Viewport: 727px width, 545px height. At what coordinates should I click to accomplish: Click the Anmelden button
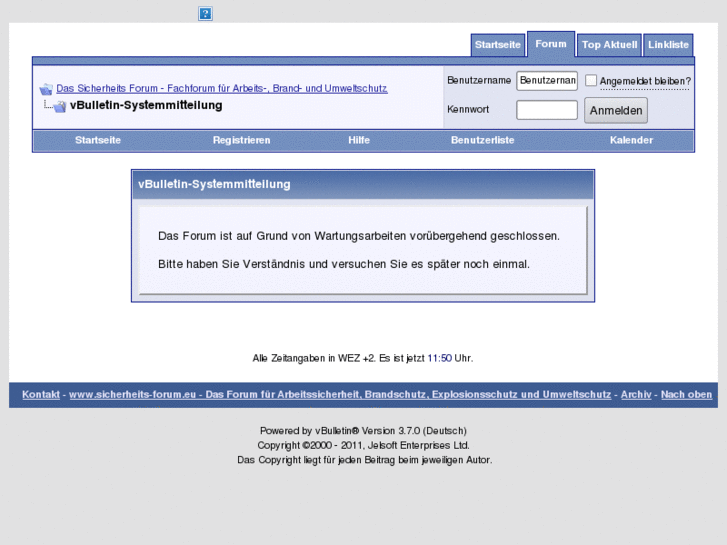pyautogui.click(x=616, y=110)
